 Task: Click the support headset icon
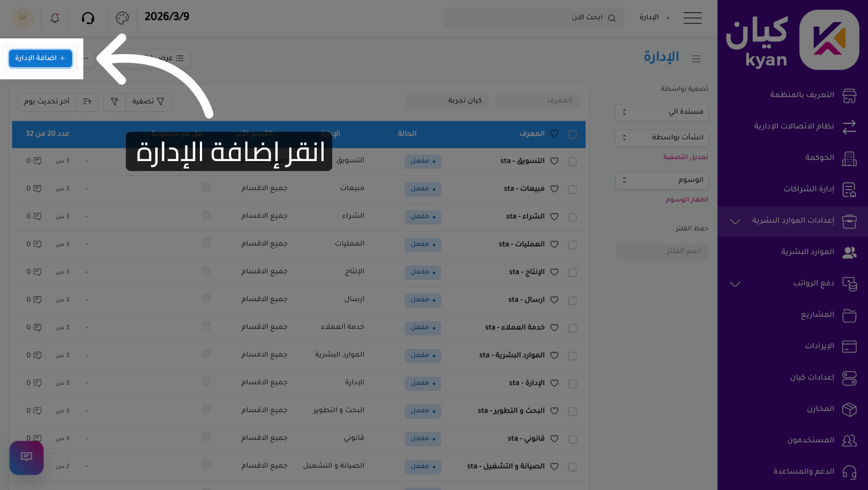point(88,18)
